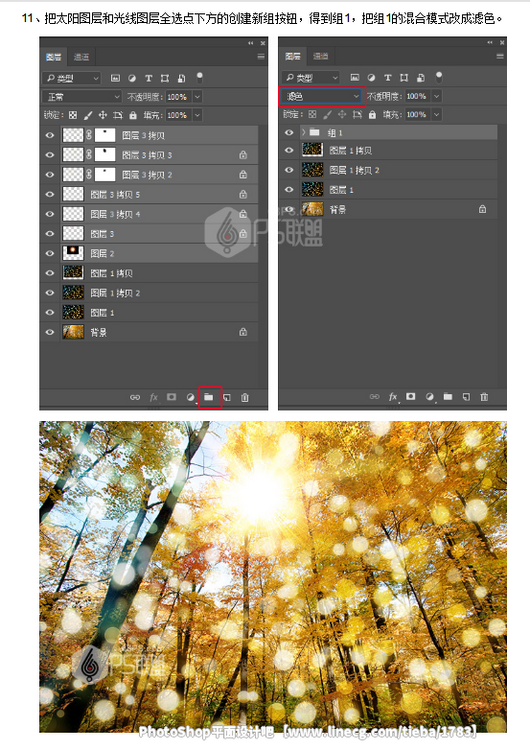Image resolution: width=530 pixels, height=750 pixels.
Task: Switch to 通道 tab in right panel
Action: (320, 56)
